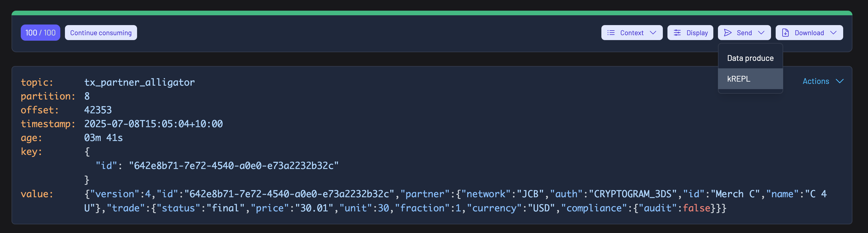Click the green consumption progress bar
This screenshot has width=868, height=233.
click(x=431, y=13)
